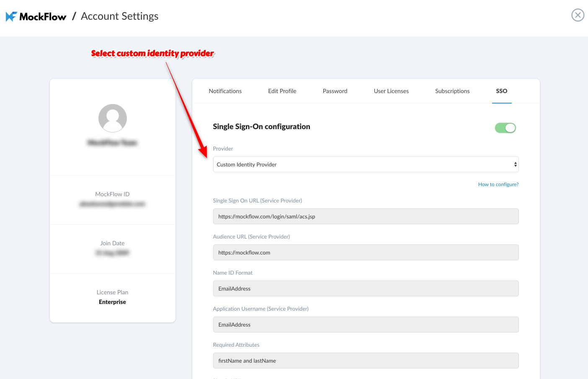Click the How to configure link
Image resolution: width=588 pixels, height=379 pixels.
pos(498,184)
